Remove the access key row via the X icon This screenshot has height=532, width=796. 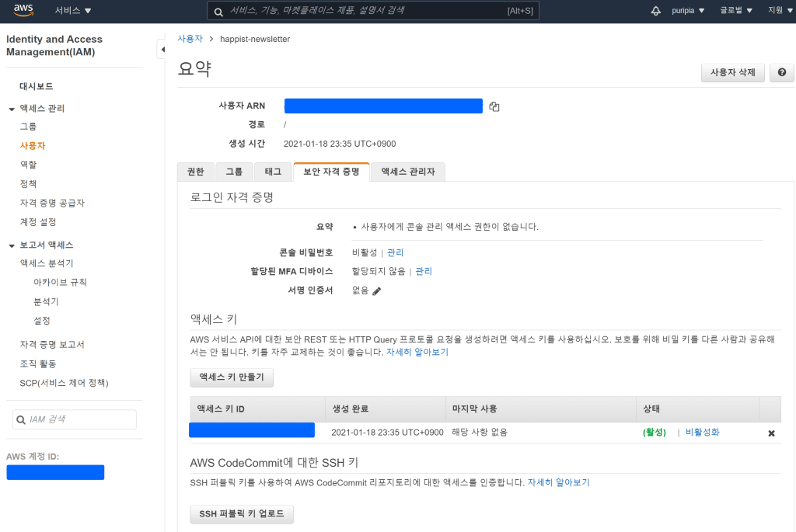coord(770,433)
